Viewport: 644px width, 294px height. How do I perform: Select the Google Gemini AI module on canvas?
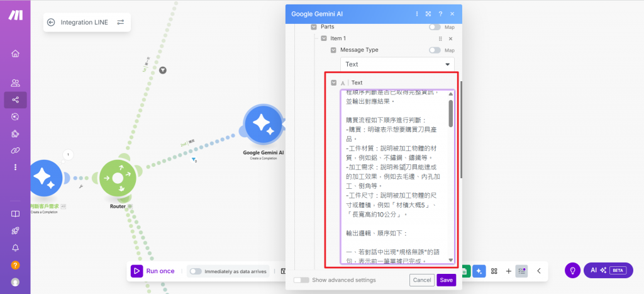coord(263,125)
